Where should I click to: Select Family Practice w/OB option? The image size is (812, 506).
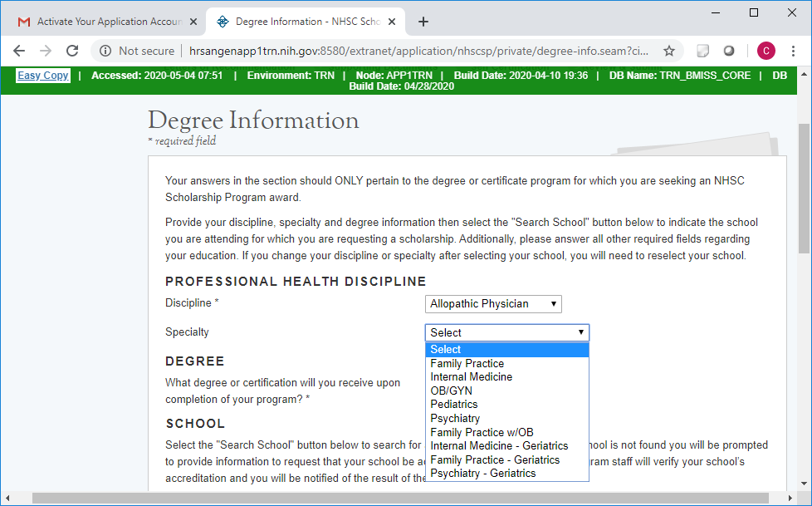pos(482,432)
